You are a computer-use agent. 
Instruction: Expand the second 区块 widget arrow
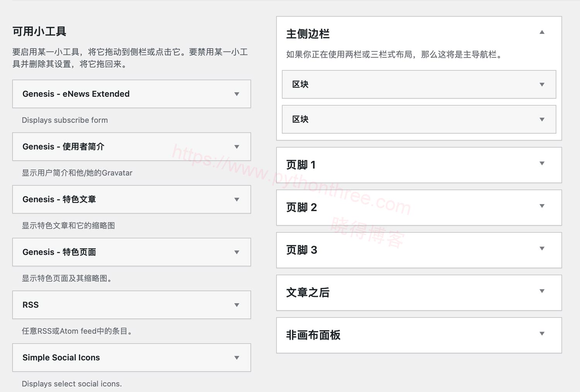coord(542,119)
